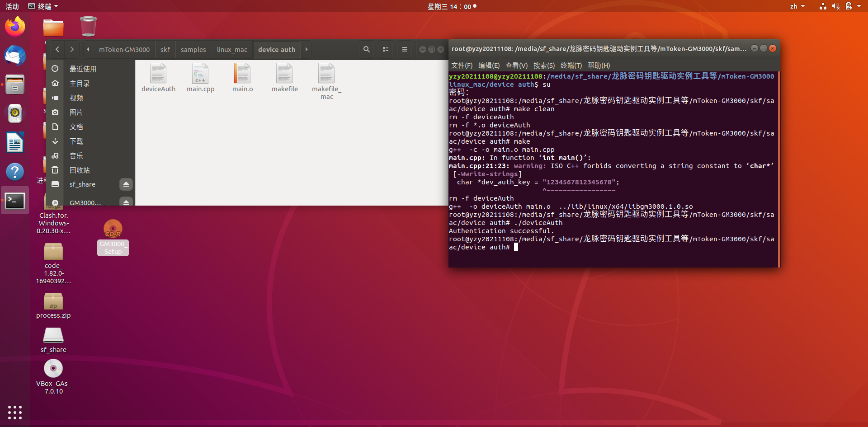Navigate to linux_mac in path bar
Viewport: 868px width, 427px height.
[x=232, y=49]
